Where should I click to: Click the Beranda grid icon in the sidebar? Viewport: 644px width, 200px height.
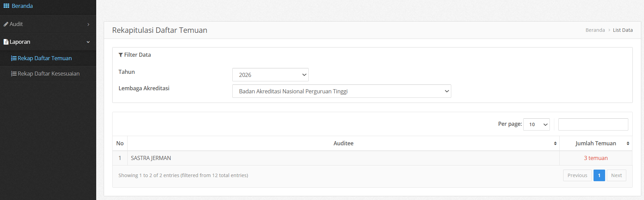point(6,6)
